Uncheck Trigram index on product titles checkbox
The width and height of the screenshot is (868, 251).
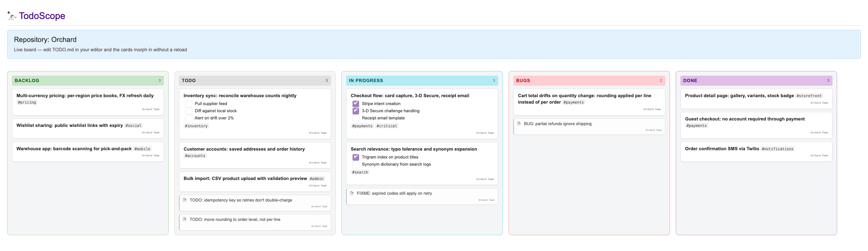(356, 157)
